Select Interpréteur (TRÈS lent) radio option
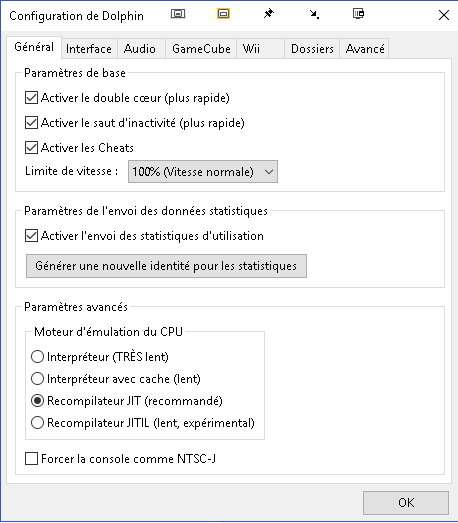Image resolution: width=458 pixels, height=523 pixels. pos(37,357)
